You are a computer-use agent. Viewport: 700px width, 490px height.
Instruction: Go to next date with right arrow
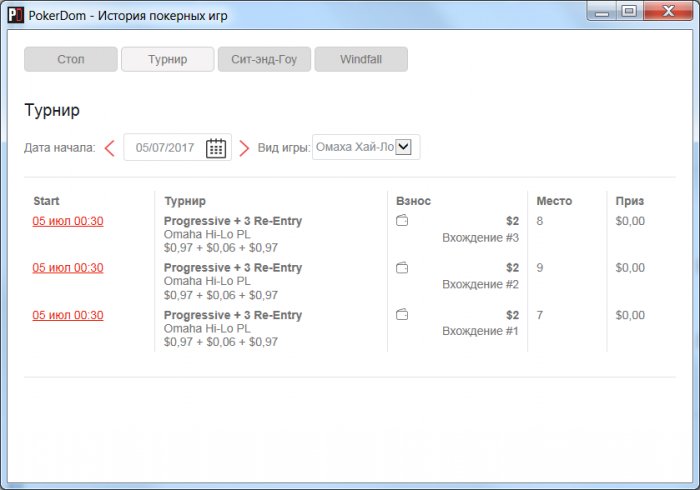pos(244,148)
